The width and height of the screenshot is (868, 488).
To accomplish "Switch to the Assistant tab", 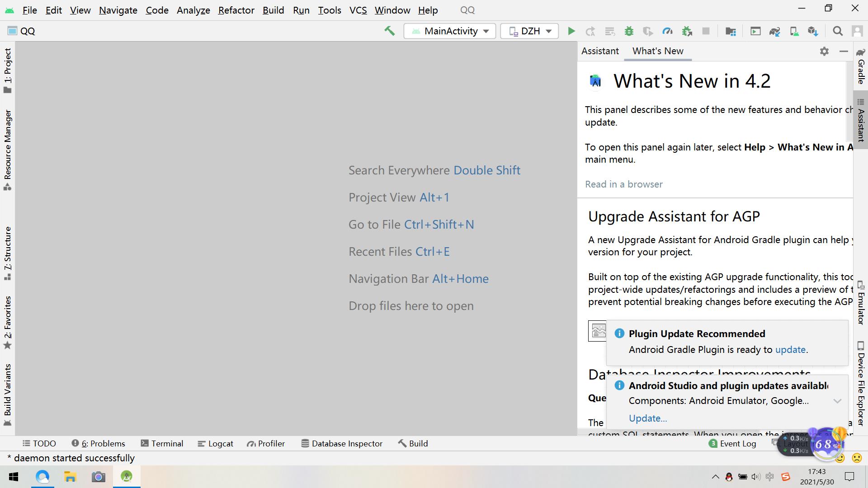I will click(600, 51).
